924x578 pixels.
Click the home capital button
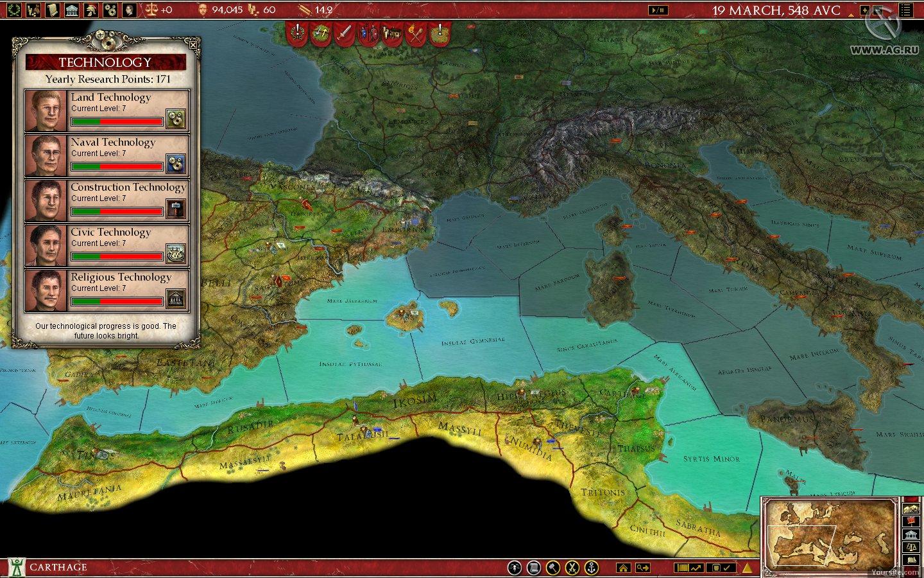coord(622,568)
